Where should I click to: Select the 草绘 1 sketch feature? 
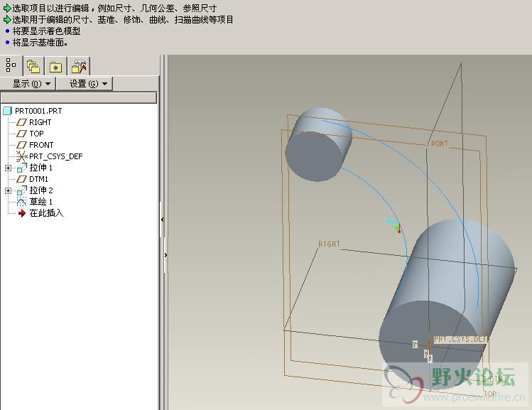[40, 202]
